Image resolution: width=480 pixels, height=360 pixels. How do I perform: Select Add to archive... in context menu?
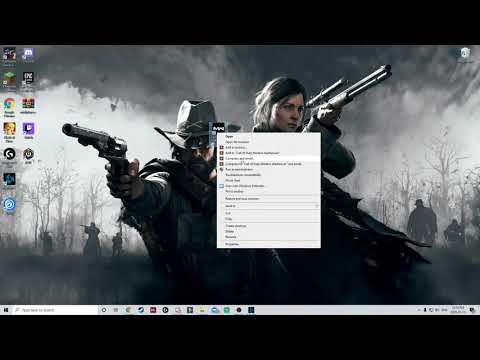point(269,147)
